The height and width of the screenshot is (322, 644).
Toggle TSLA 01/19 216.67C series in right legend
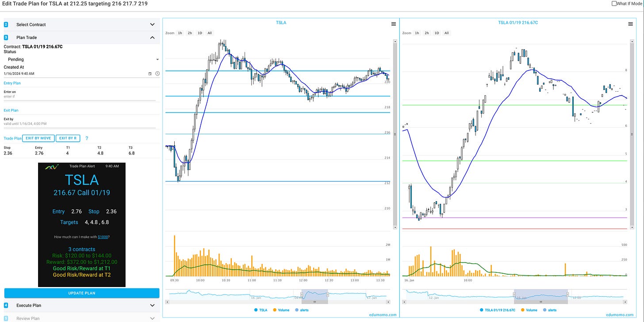pyautogui.click(x=497, y=310)
